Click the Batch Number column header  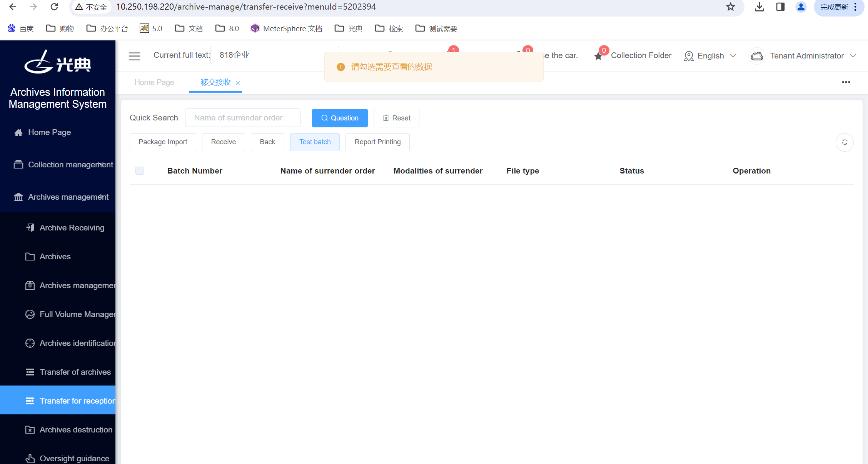click(x=195, y=171)
